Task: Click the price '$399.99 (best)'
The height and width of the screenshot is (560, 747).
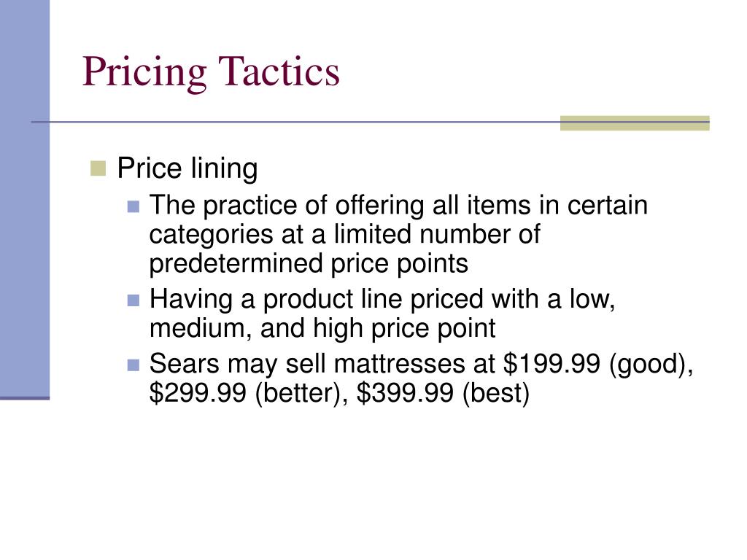Action: coord(443,393)
